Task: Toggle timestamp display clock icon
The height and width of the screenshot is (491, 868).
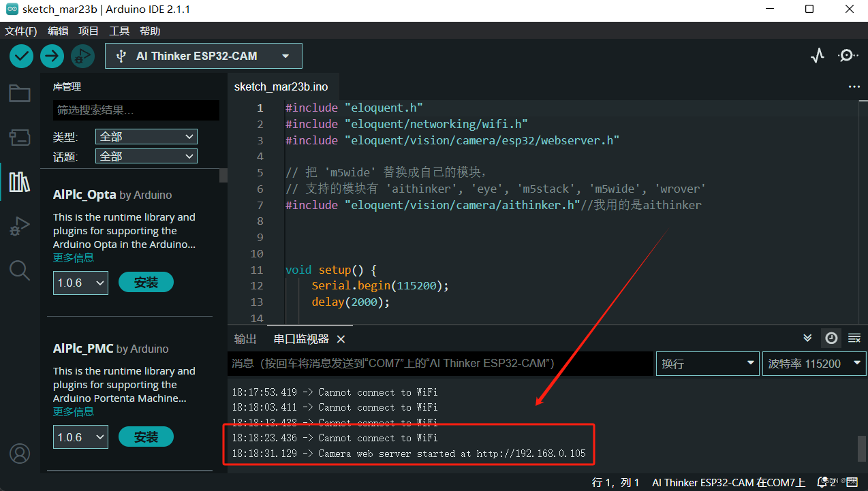Action: [831, 338]
